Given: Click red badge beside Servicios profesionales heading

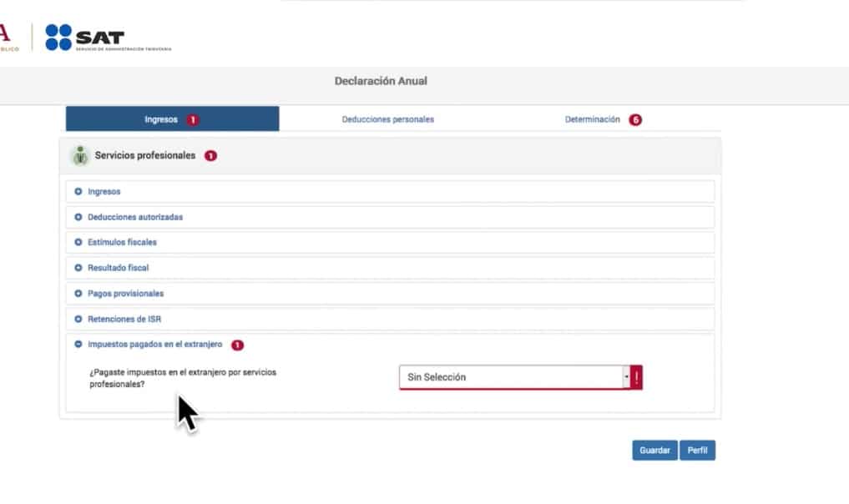Looking at the screenshot, I should [x=210, y=156].
